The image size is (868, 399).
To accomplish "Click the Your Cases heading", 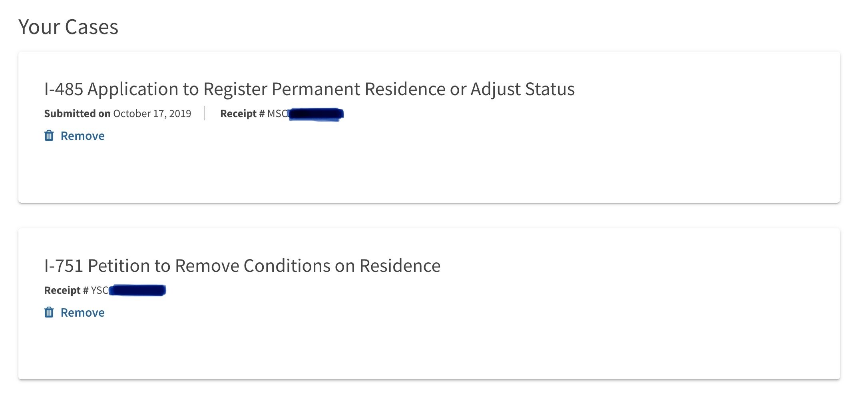I will pos(68,27).
